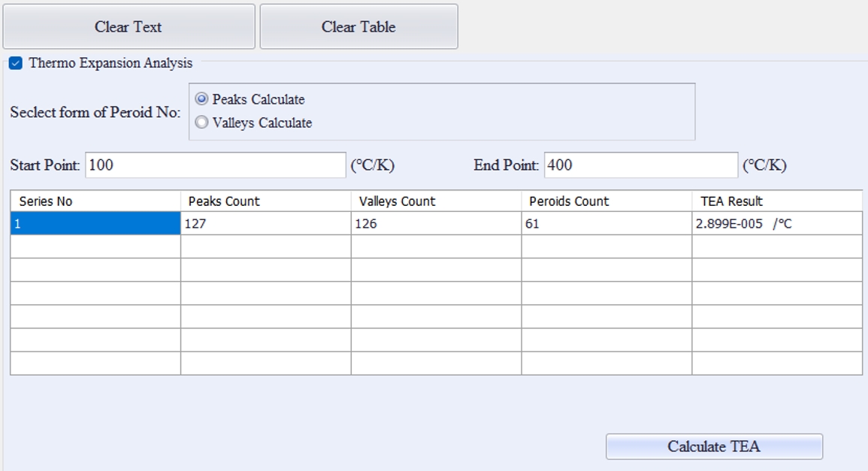Focus the Start Point input field
The width and height of the screenshot is (868, 471).
tap(215, 165)
